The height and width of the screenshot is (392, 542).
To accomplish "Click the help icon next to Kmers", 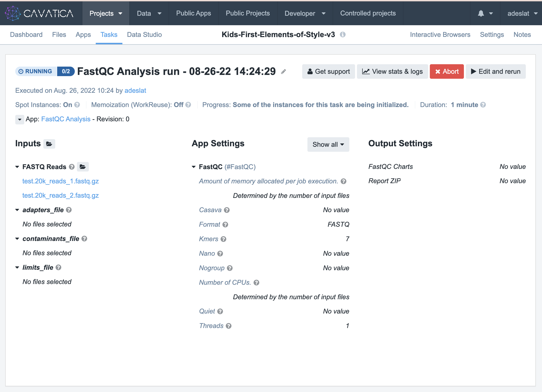I will tap(223, 239).
